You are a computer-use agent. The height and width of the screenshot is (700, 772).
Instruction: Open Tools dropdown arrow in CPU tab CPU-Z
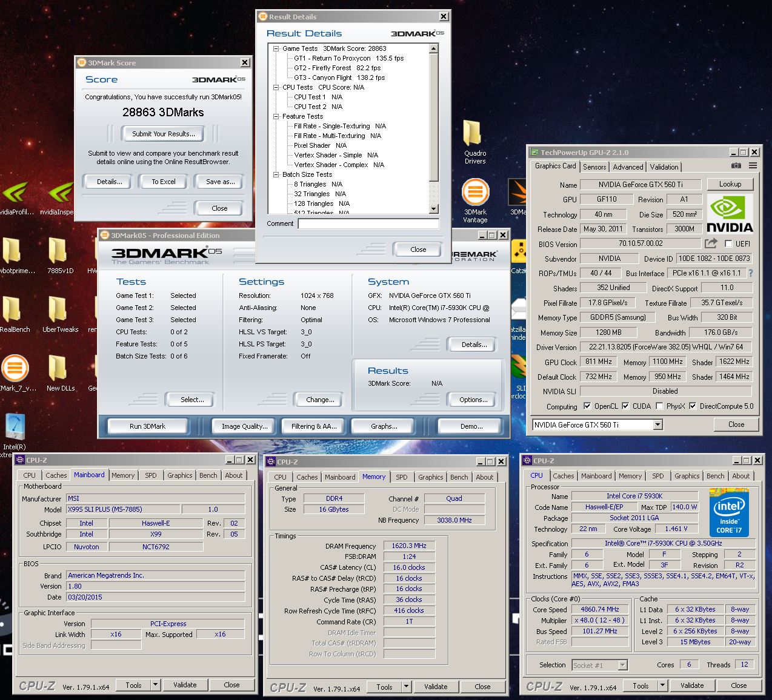662,685
